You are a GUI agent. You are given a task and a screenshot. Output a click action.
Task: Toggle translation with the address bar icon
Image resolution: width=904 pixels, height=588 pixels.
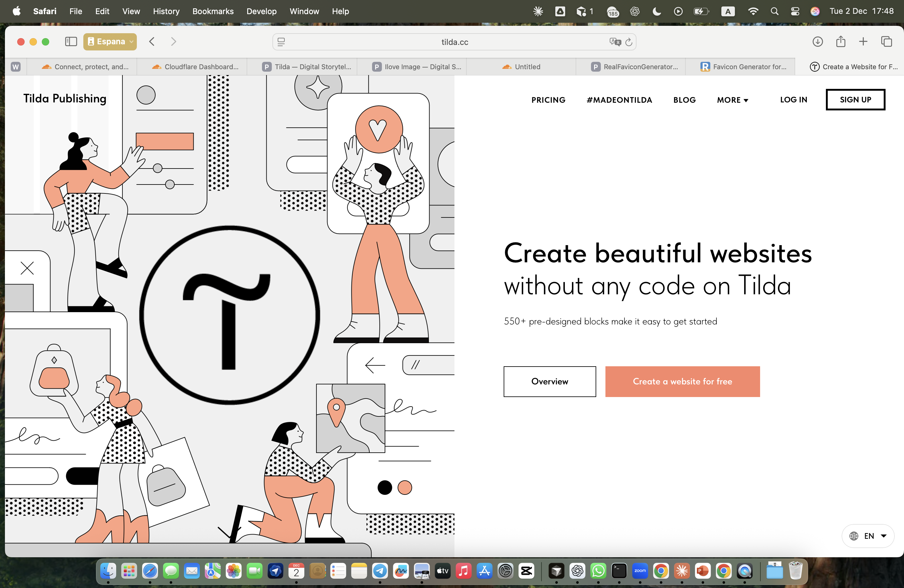615,42
